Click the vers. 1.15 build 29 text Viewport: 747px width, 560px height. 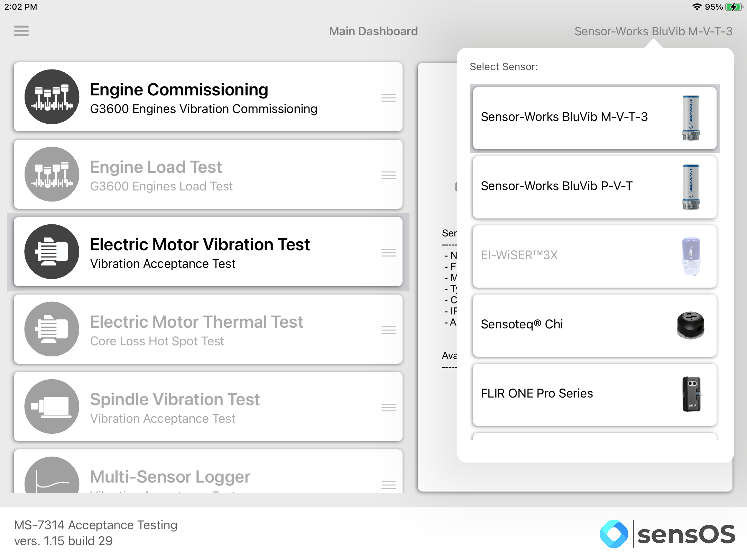point(63,541)
